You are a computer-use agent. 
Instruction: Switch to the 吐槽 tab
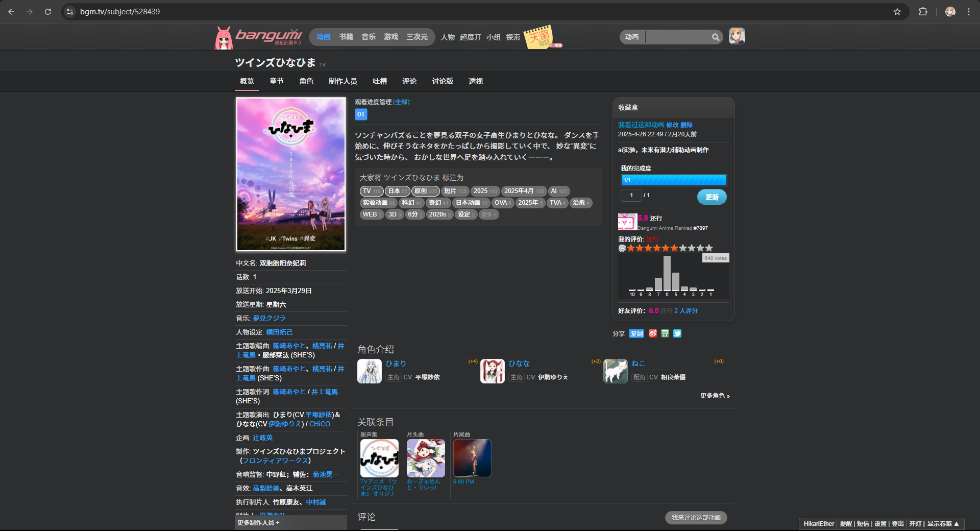pyautogui.click(x=380, y=81)
